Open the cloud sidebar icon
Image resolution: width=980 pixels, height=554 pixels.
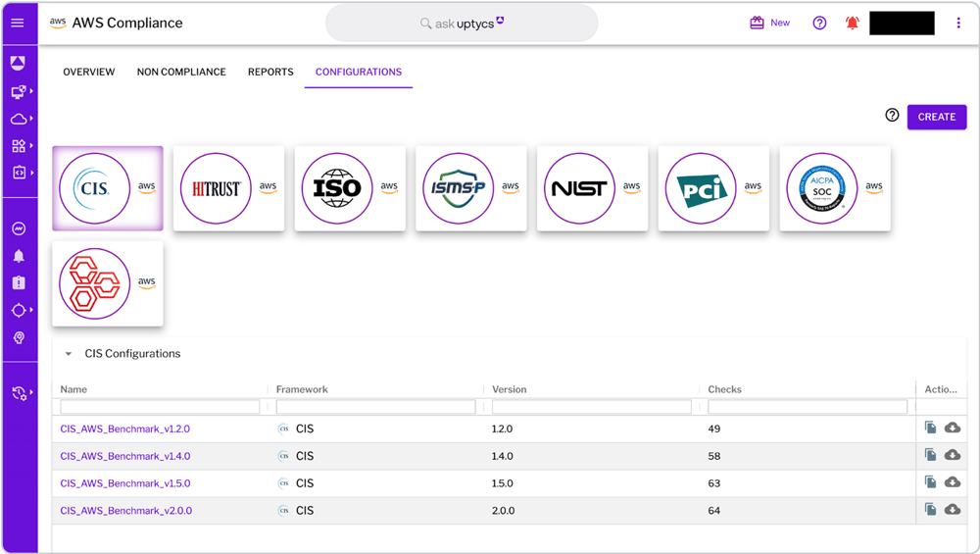tap(19, 119)
